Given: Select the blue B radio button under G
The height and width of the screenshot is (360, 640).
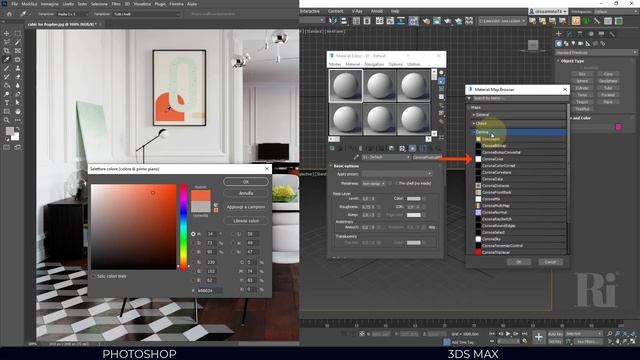Looking at the screenshot, I should [193, 280].
